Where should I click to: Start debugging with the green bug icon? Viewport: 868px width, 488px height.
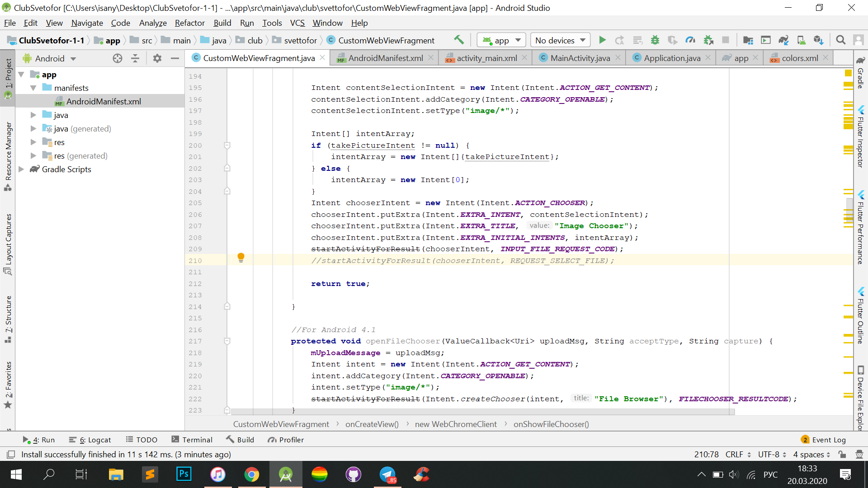[655, 40]
